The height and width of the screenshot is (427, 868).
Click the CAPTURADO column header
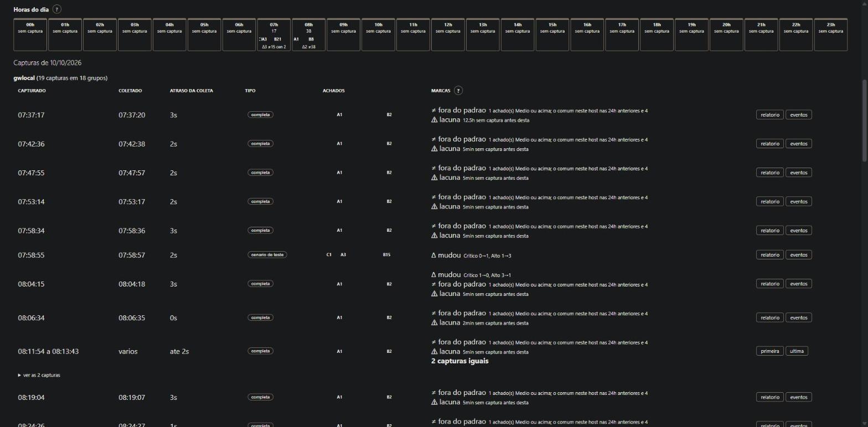pyautogui.click(x=32, y=91)
